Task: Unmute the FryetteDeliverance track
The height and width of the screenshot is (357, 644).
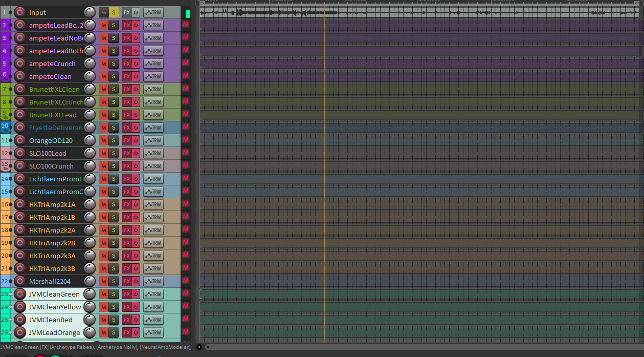Action: [x=103, y=128]
